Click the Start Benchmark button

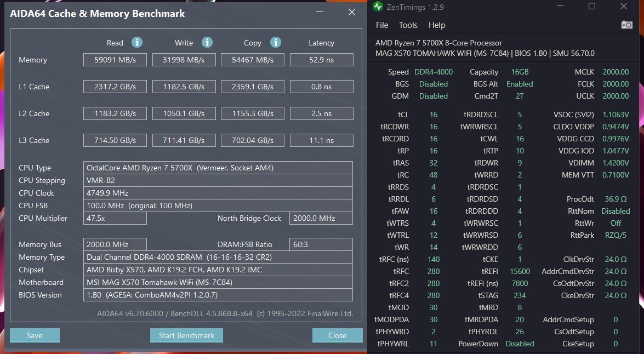point(186,335)
